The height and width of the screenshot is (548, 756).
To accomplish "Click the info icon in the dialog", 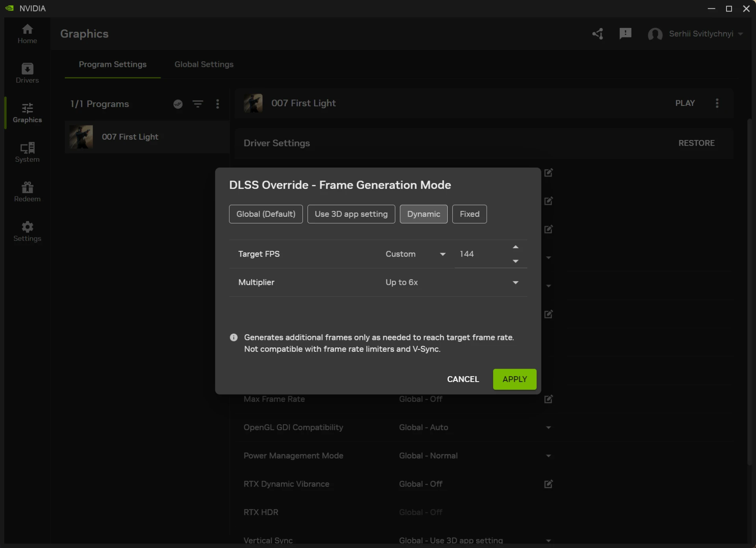I will pyautogui.click(x=233, y=338).
